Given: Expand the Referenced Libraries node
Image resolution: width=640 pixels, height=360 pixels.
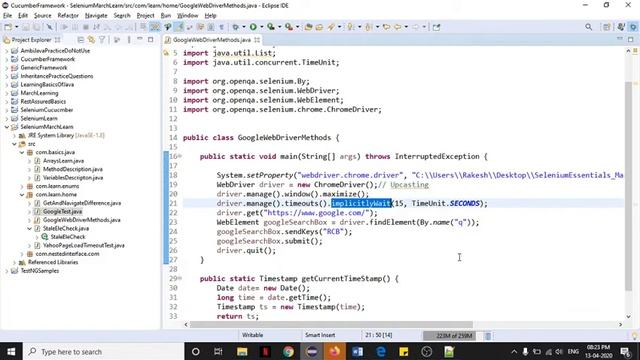Looking at the screenshot, I should point(14,262).
